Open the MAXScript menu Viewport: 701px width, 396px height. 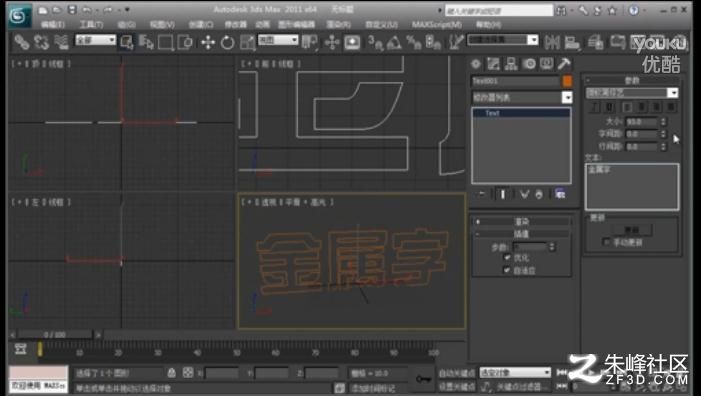coord(437,24)
